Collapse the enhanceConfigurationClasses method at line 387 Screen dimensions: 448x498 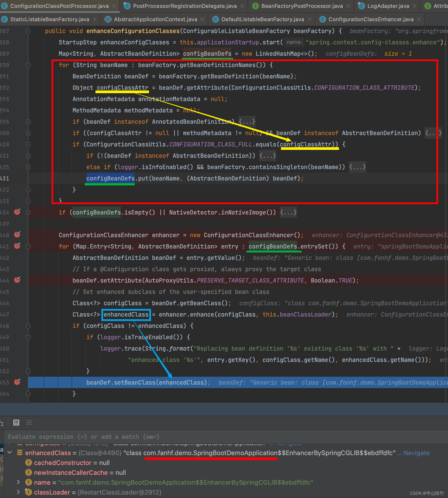(x=28, y=31)
